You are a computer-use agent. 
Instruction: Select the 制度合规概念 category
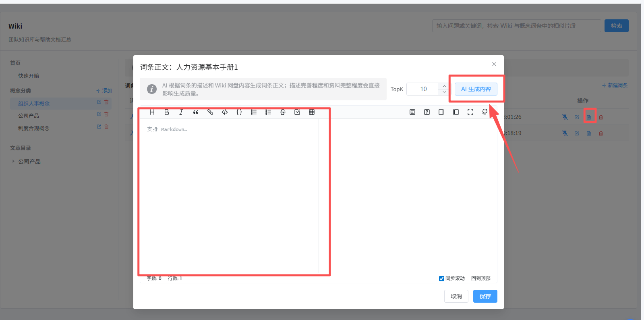pos(34,128)
